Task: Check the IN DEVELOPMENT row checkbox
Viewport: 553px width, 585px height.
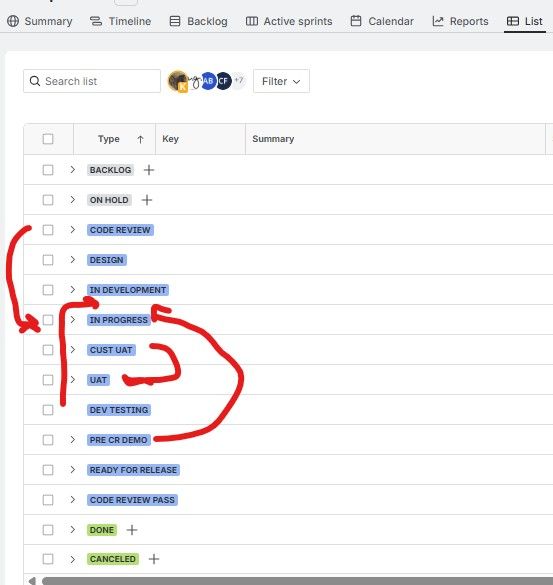Action: pyautogui.click(x=48, y=290)
